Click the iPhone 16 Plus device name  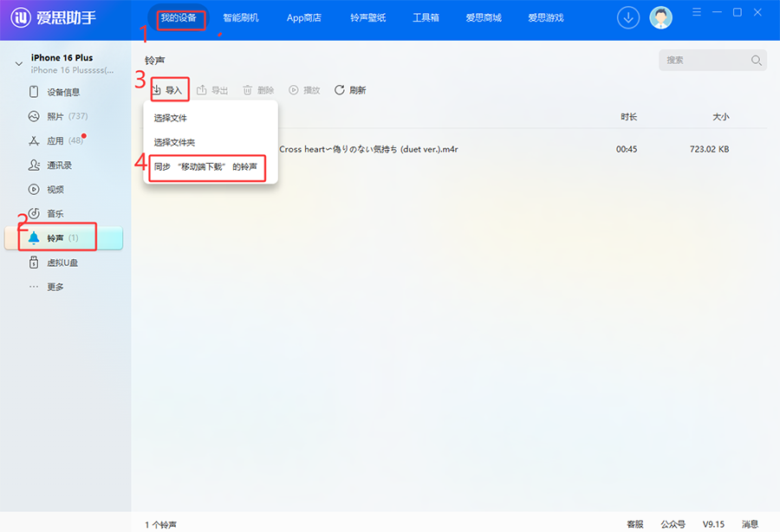62,58
